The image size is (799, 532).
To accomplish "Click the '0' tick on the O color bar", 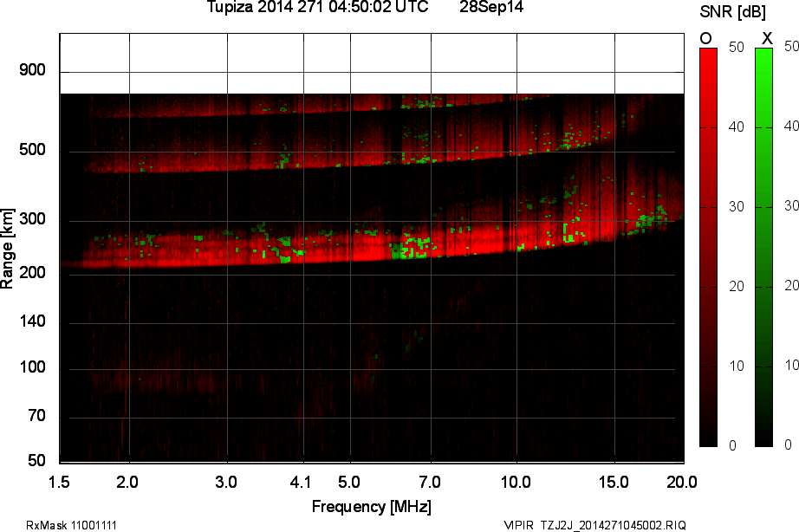I will (733, 446).
